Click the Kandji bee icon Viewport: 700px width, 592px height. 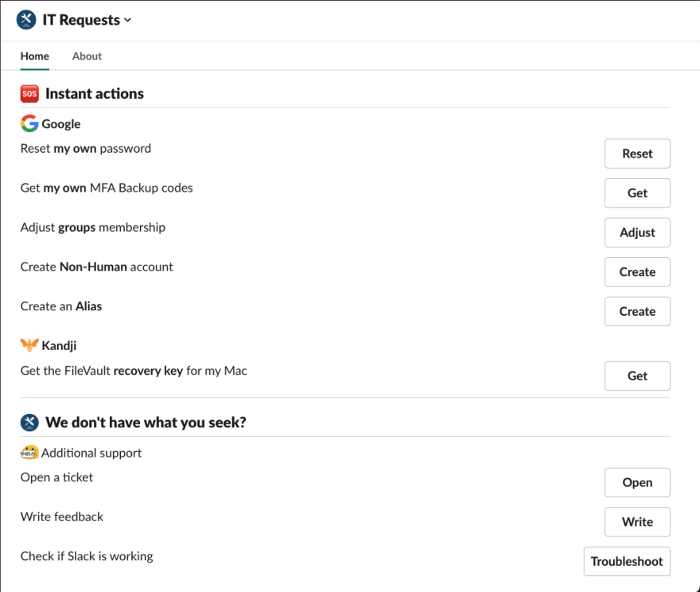click(x=29, y=345)
